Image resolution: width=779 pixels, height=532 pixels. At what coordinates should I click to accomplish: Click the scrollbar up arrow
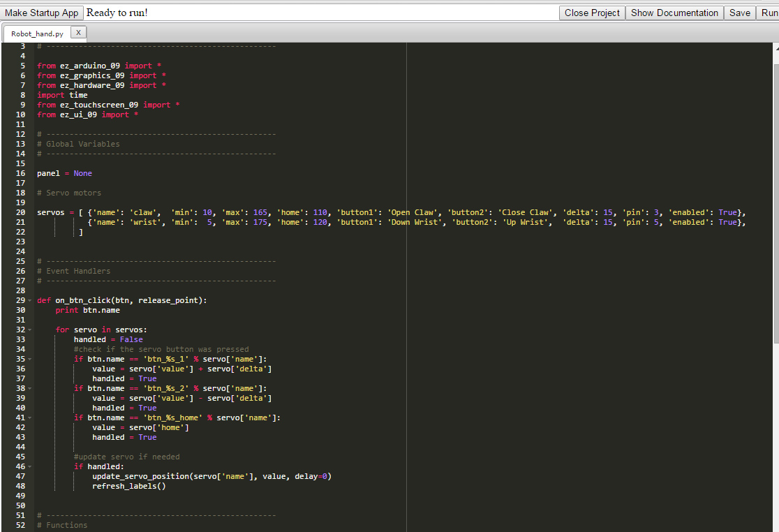[776, 47]
